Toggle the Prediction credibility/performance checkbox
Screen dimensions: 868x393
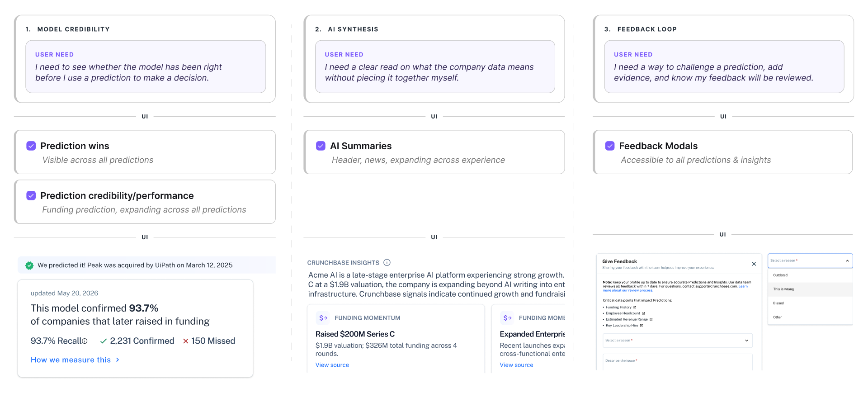click(x=31, y=196)
